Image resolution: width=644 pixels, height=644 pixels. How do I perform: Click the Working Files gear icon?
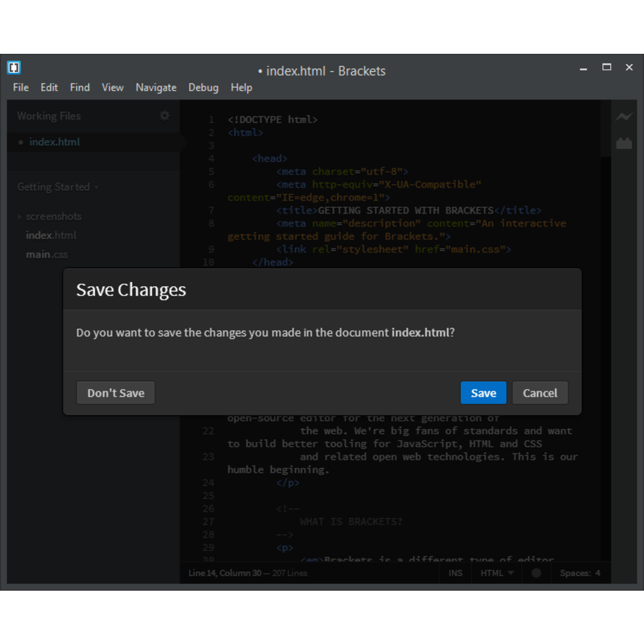tap(165, 116)
